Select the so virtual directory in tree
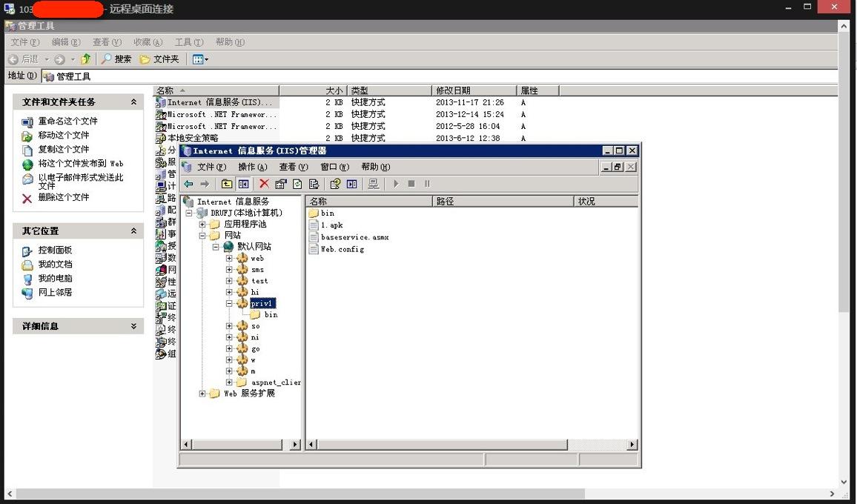Screen dimensions: 857x504 (x=255, y=326)
